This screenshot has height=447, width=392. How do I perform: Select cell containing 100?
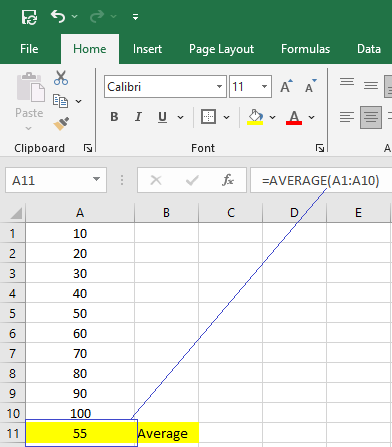tap(80, 413)
